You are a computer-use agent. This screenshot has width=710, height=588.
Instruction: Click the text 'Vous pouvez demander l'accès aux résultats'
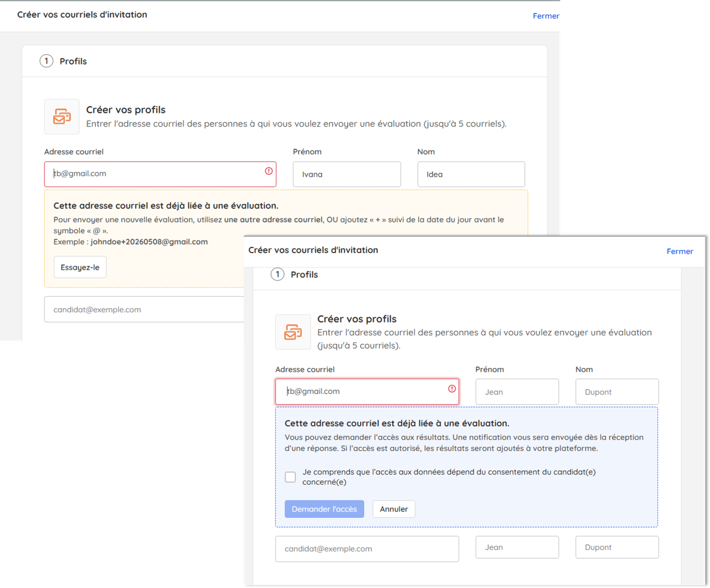(367, 437)
